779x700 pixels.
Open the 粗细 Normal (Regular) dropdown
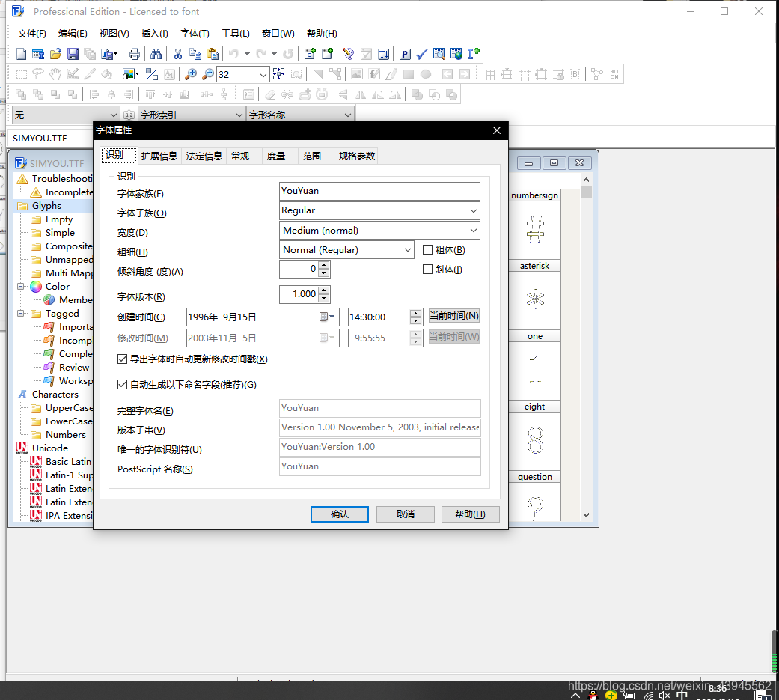407,249
